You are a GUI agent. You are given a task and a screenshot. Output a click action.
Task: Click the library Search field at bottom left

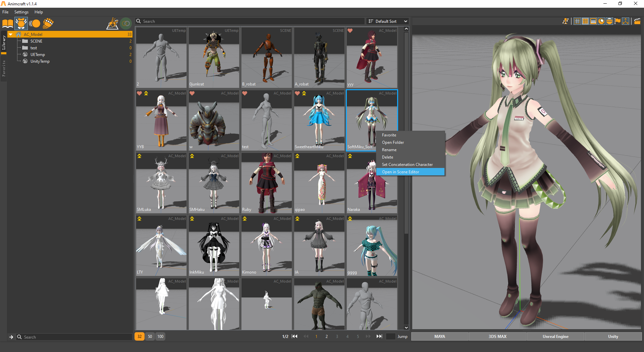click(x=74, y=337)
